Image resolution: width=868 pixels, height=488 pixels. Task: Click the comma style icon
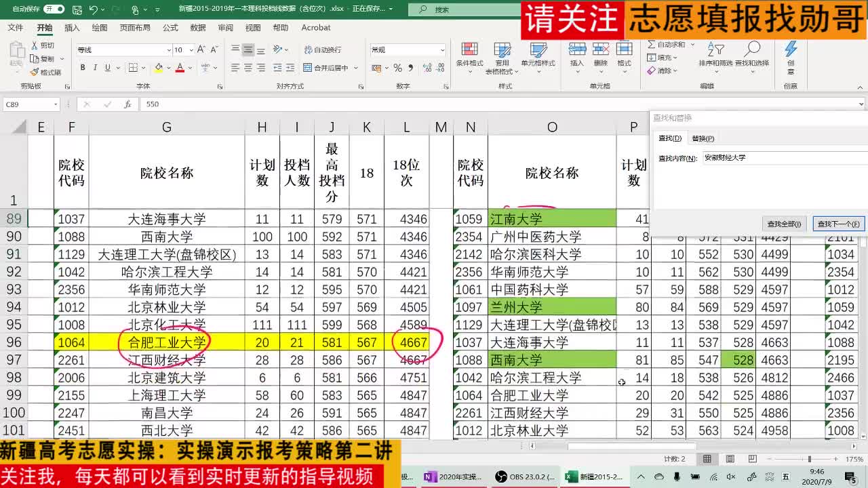[410, 68]
